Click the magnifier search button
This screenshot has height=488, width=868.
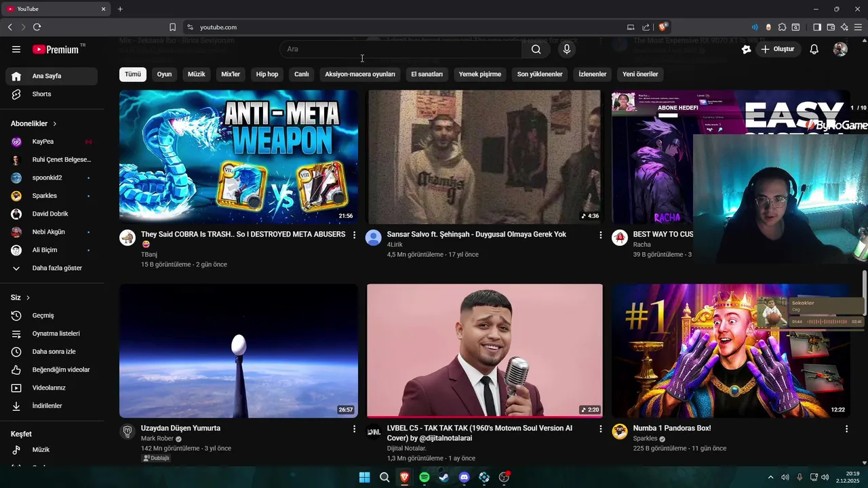[536, 49]
